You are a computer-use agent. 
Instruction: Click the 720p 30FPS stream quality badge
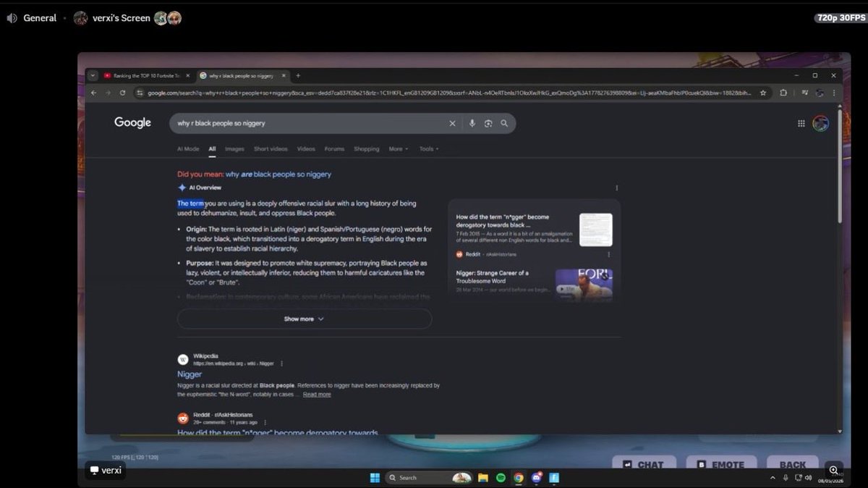click(x=840, y=17)
